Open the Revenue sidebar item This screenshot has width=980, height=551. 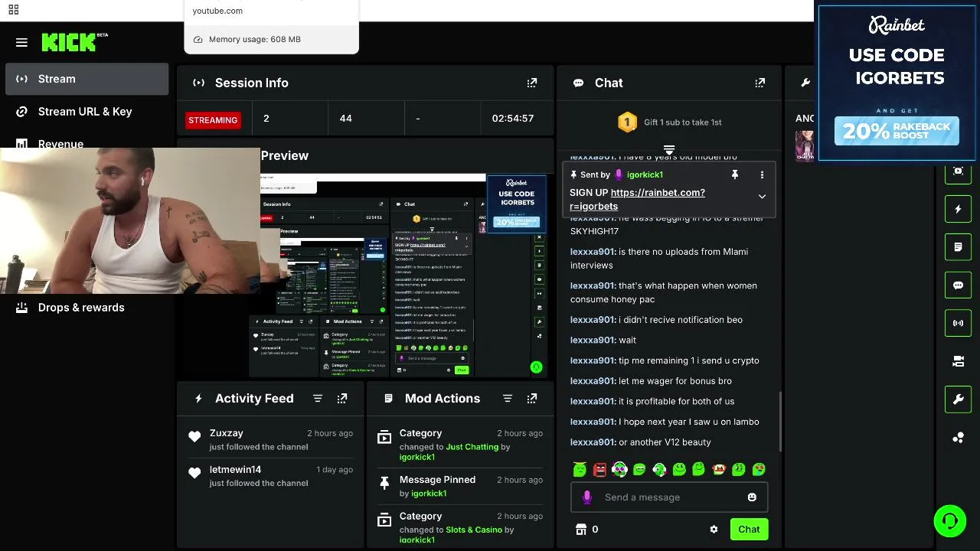coord(60,144)
